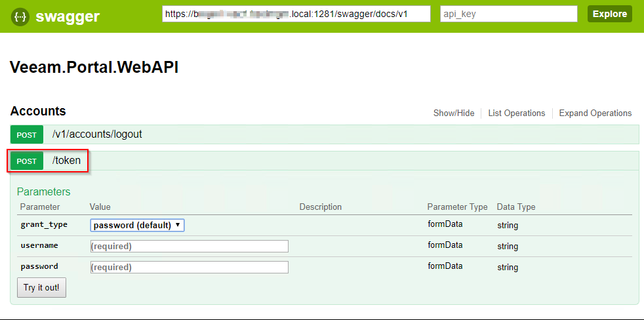Collapse the Accounts section heading
Screen dimensions: 644x320
pyautogui.click(x=38, y=111)
